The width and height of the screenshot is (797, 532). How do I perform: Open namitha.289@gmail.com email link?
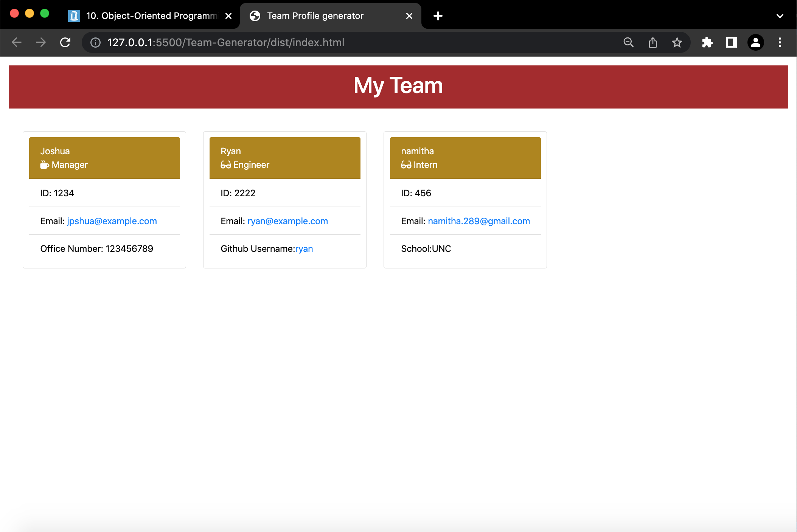pos(479,221)
